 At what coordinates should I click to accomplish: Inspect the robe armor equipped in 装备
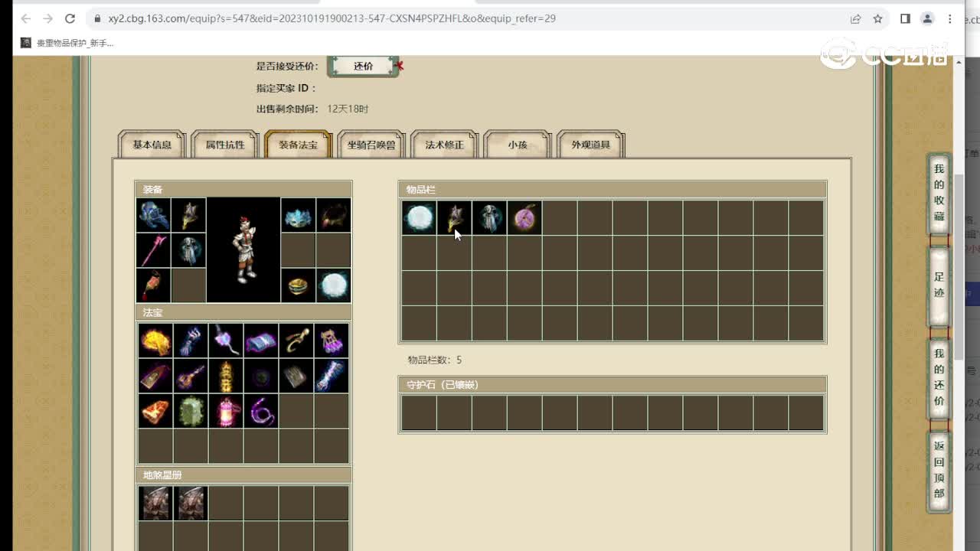189,250
